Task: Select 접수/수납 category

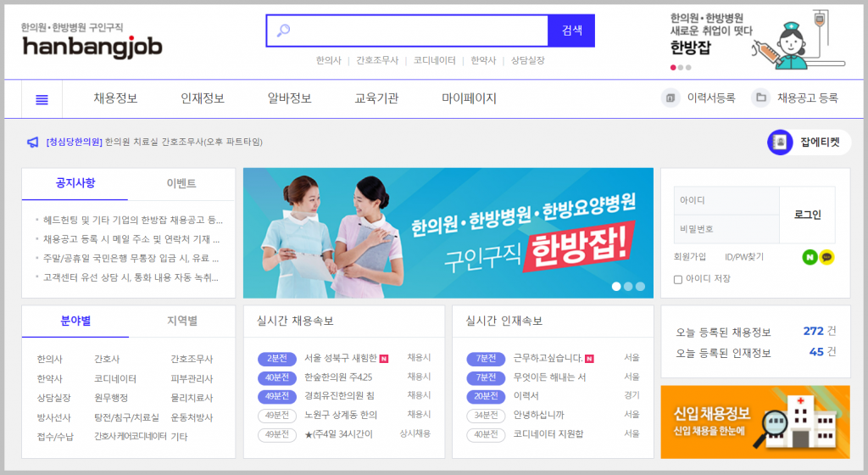Action: [55, 437]
